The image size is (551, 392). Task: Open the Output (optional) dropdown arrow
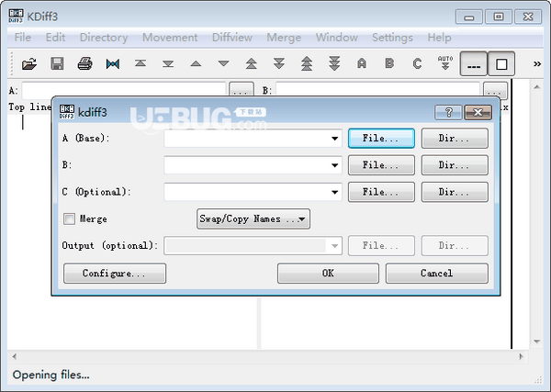click(334, 245)
